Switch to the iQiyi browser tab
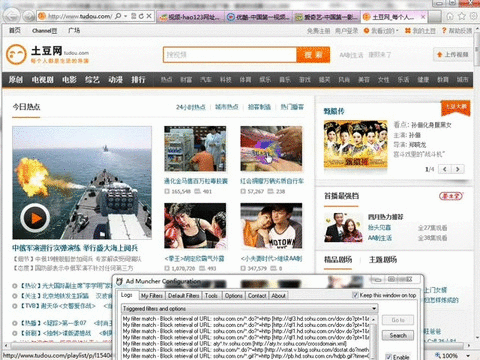This screenshot has width=480, height=360. point(327,17)
